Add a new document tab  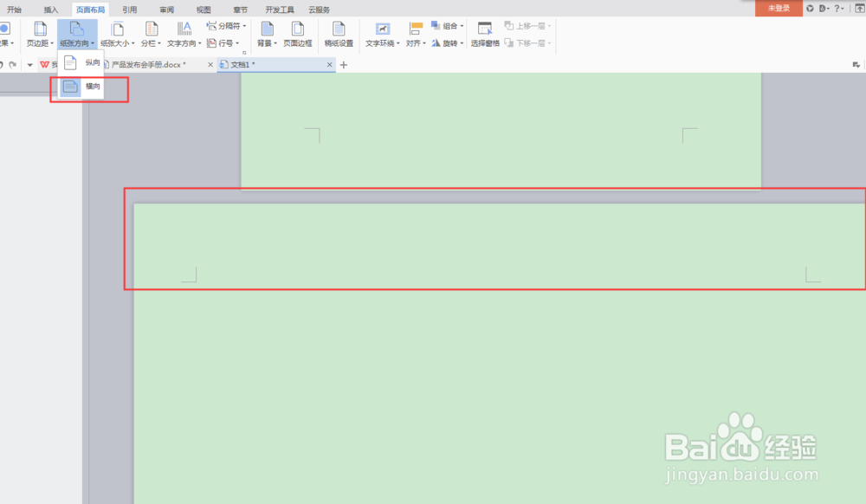click(344, 65)
